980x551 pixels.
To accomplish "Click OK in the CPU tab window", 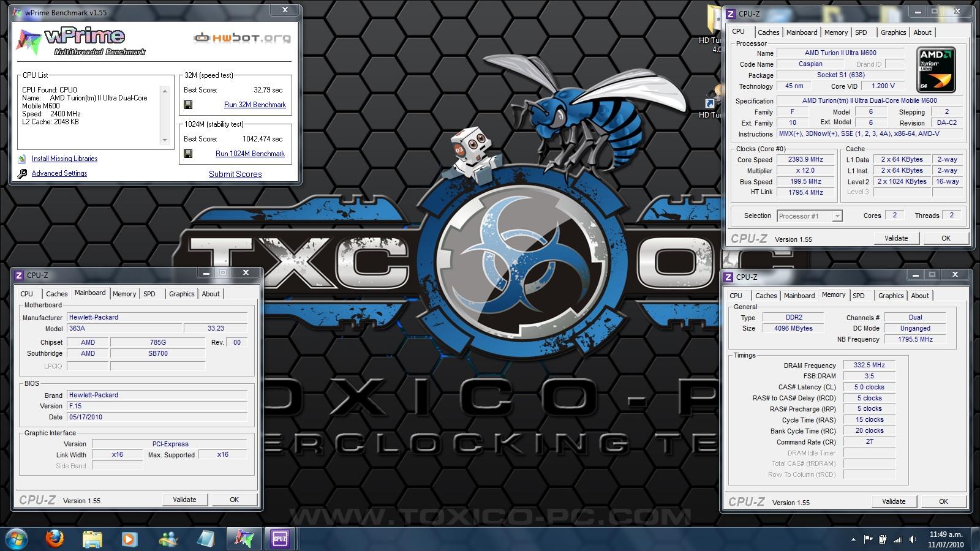I will 946,238.
